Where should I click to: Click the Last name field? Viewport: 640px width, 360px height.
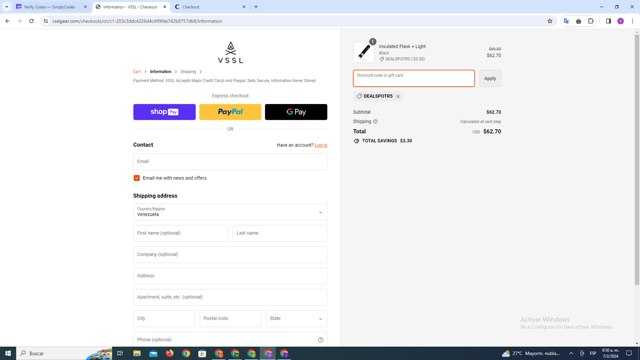280,233
